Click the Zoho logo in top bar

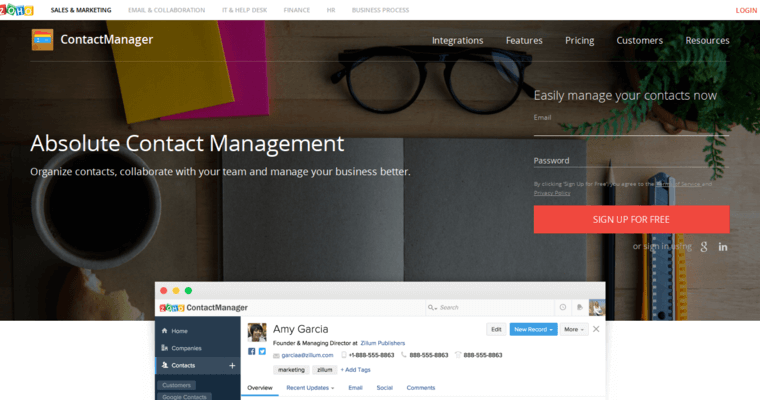point(17,10)
